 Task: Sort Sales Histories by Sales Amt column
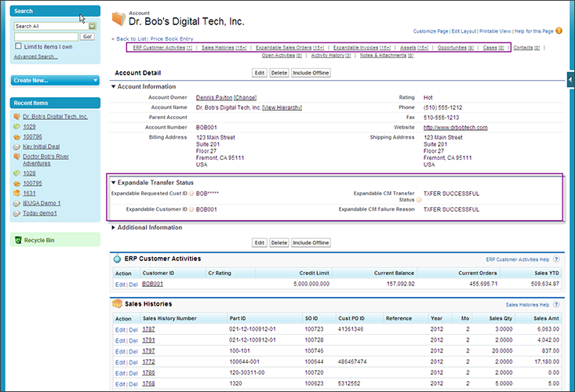[x=546, y=318]
